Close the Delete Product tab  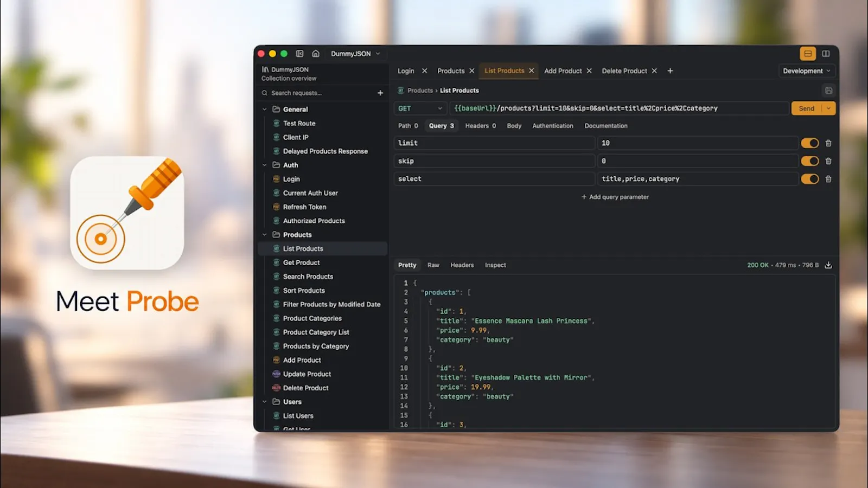point(654,71)
